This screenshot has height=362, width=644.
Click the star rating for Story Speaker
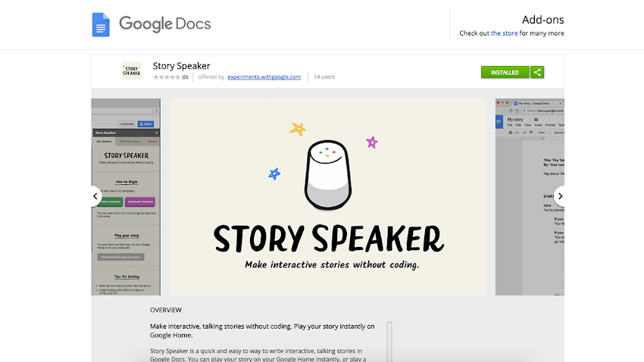(167, 77)
